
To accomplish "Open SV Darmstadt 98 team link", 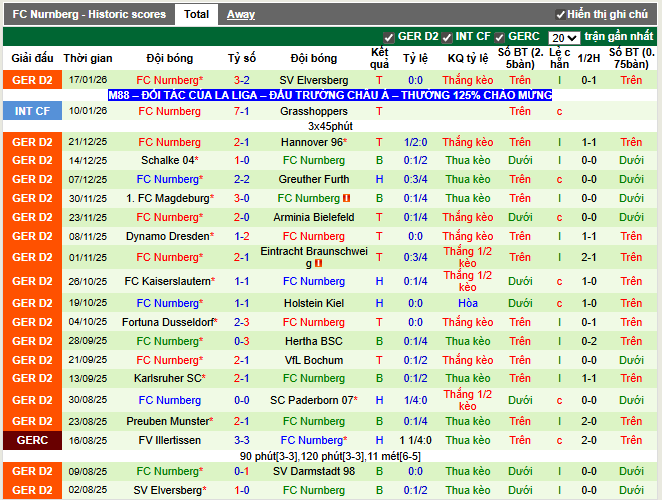I will [x=314, y=471].
